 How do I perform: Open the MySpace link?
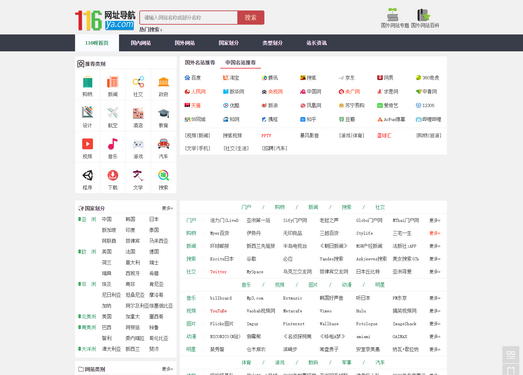(255, 272)
